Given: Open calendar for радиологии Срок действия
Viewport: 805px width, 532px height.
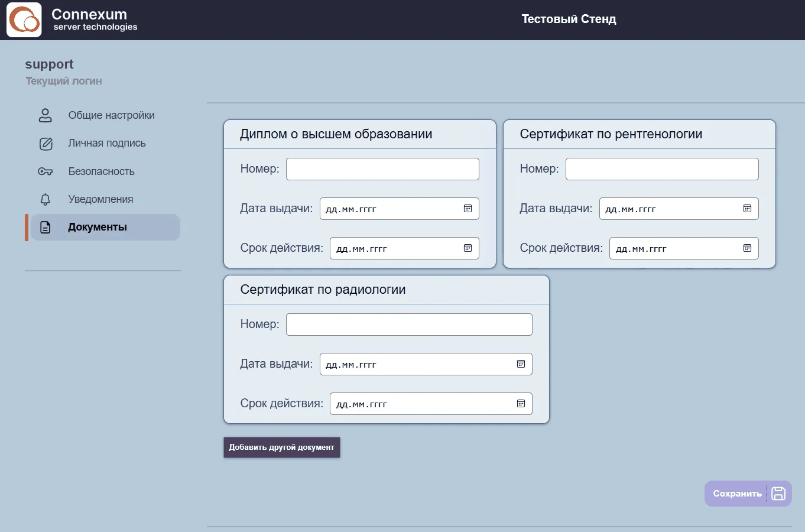Looking at the screenshot, I should (x=521, y=404).
